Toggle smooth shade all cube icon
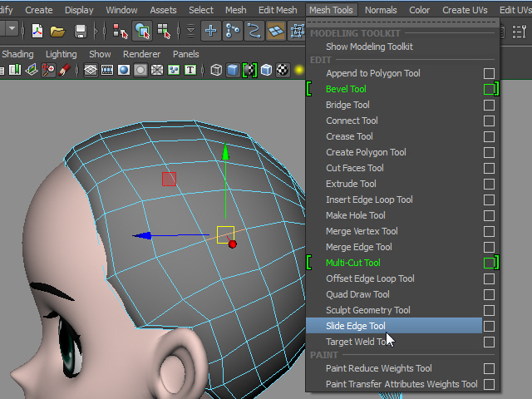 (233, 71)
